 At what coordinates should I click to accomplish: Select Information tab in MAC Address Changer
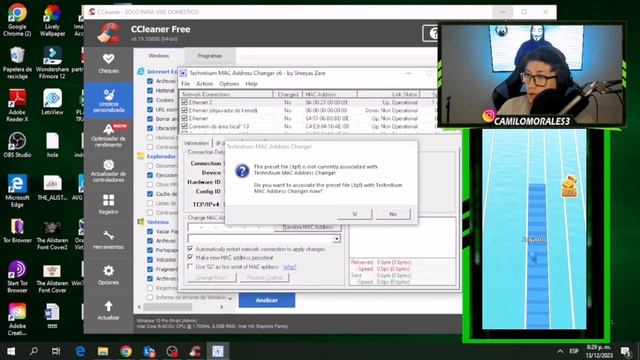(x=196, y=143)
